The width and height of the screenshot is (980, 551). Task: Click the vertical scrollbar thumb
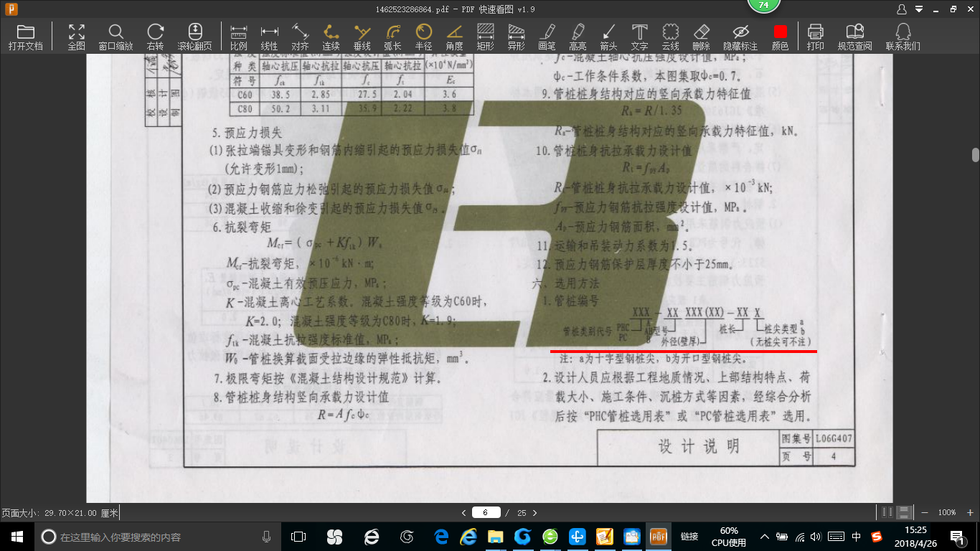click(x=976, y=155)
